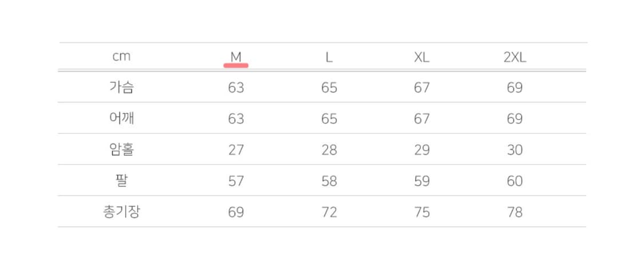Select 총기장 value 69 under M
This screenshot has height=267, width=644.
tap(236, 212)
